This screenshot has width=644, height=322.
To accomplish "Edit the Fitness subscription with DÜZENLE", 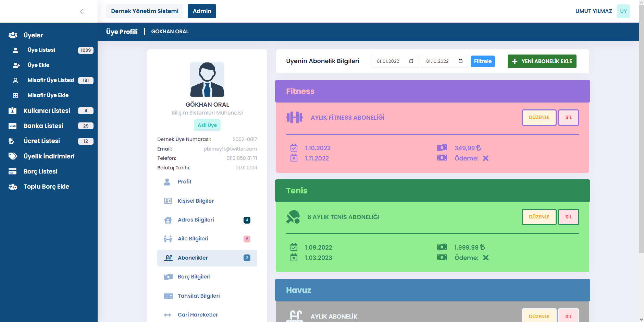I will click(x=539, y=118).
